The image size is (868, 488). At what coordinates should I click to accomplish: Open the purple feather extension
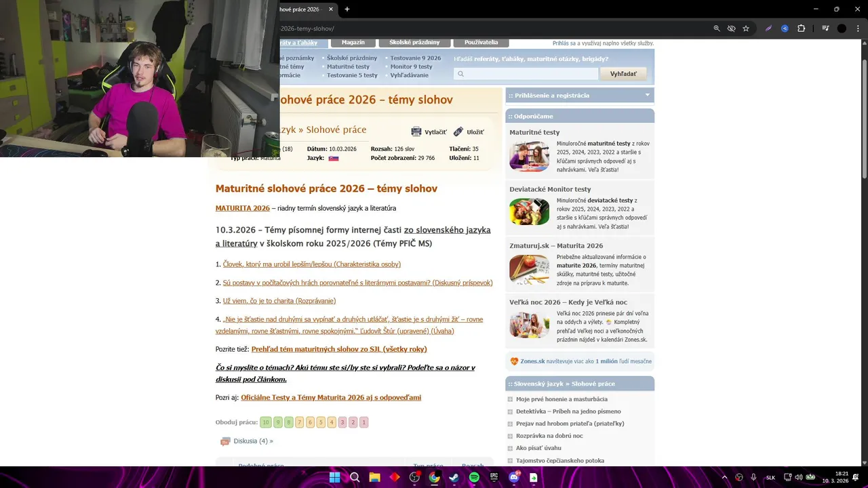point(768,28)
